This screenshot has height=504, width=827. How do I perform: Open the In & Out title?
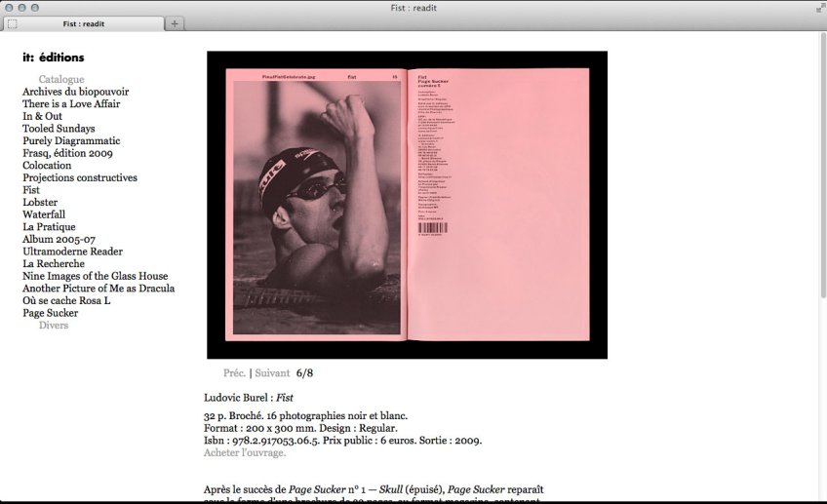coord(42,116)
